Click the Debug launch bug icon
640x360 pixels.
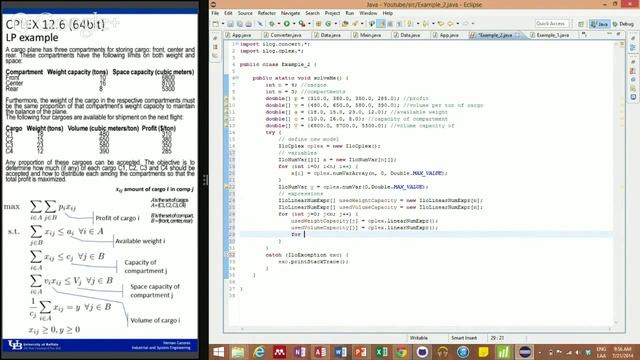[272, 24]
